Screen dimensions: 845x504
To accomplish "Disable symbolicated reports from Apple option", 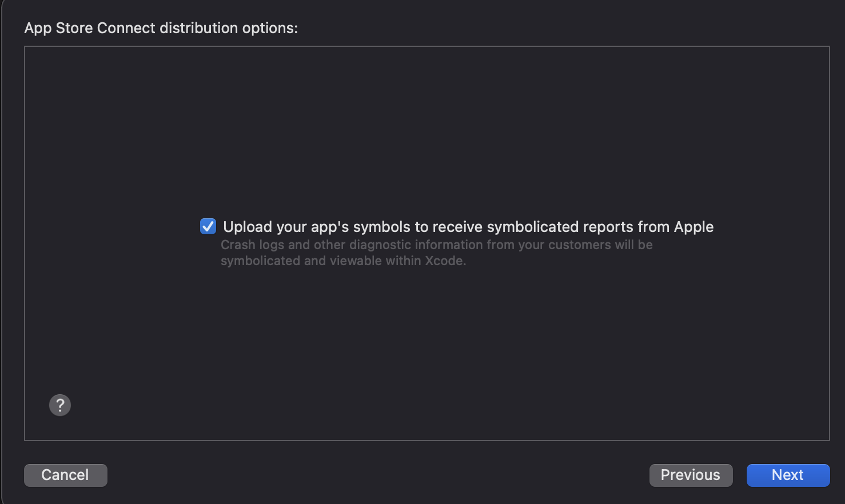I will coord(208,226).
